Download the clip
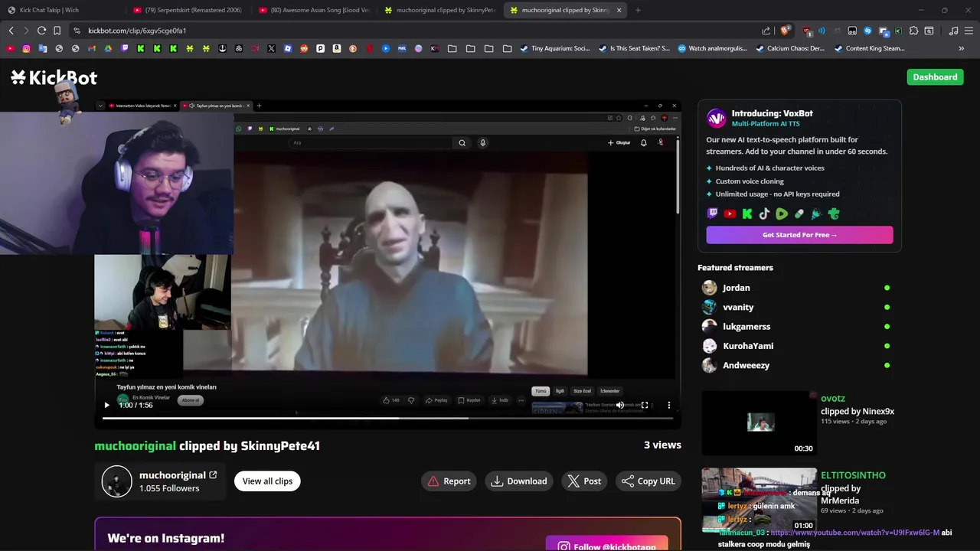 [519, 481]
